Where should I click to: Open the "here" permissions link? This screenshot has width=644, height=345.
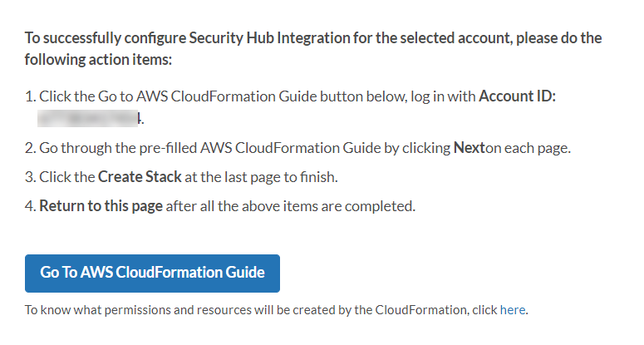[512, 311]
